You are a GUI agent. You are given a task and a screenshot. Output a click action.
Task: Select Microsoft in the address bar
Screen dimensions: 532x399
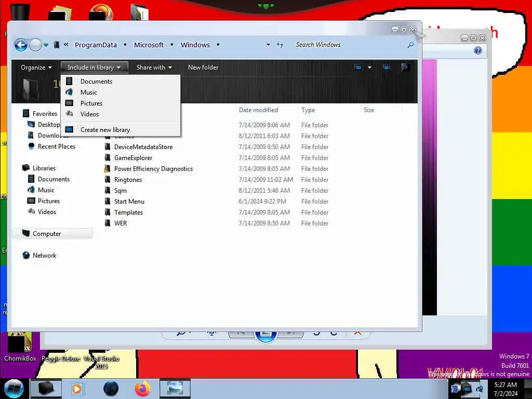point(149,45)
